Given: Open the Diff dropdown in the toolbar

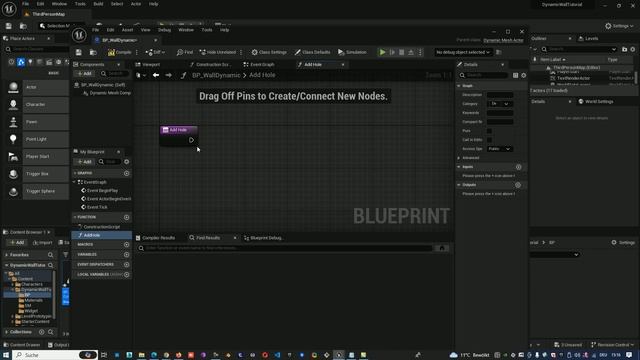Looking at the screenshot, I should tap(155, 52).
